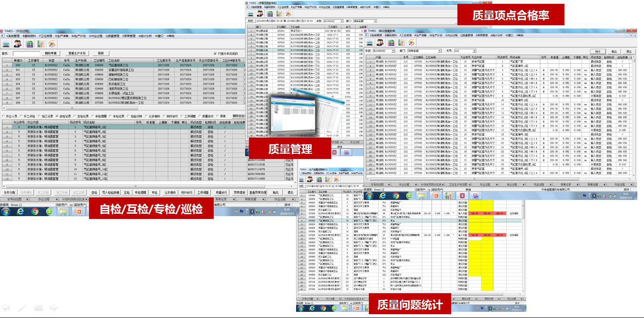Click the 统计 button in 输出质量数据 window

point(598,51)
